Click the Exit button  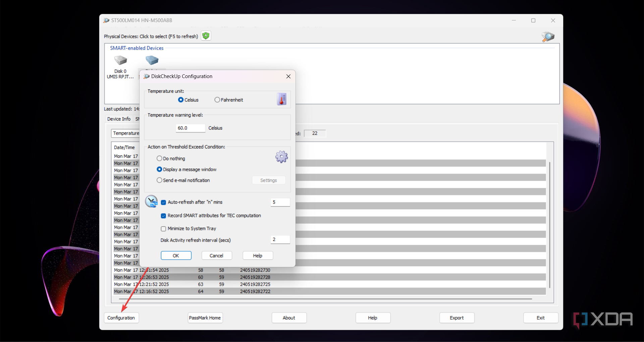pos(541,318)
